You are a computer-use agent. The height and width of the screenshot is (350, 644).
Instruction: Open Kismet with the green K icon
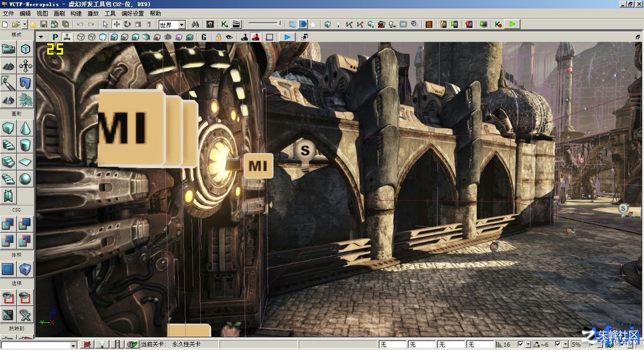[225, 24]
